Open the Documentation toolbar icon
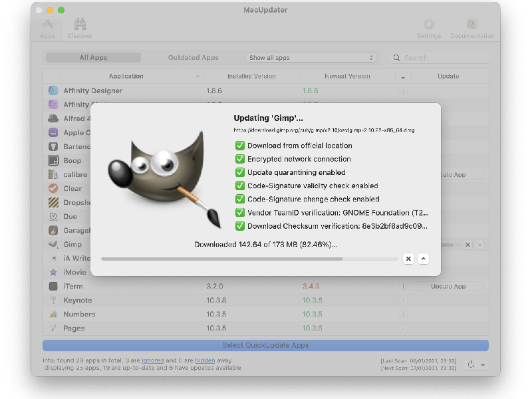 click(x=472, y=29)
